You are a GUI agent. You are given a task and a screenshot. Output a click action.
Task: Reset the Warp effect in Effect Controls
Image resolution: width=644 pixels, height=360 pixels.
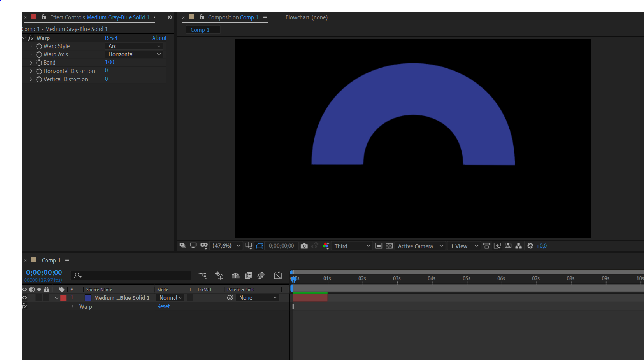pos(111,38)
